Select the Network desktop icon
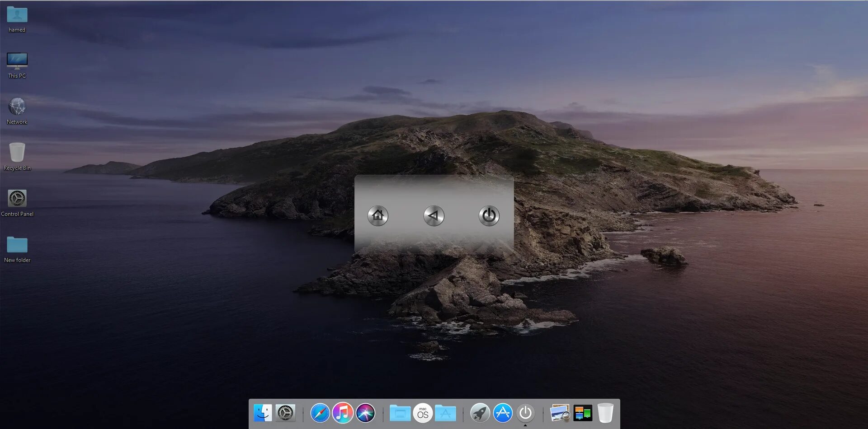The image size is (868, 429). pyautogui.click(x=17, y=112)
